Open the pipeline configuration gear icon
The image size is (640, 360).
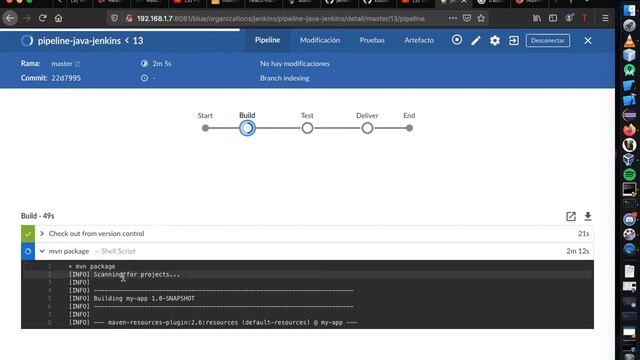pyautogui.click(x=495, y=40)
